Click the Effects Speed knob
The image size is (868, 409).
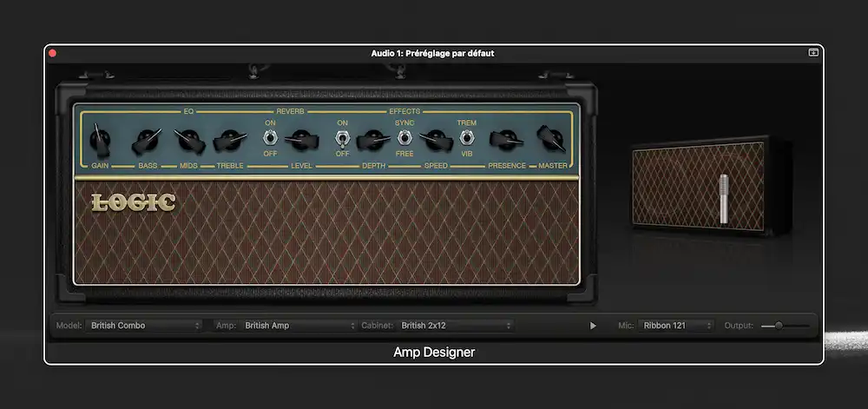point(437,140)
